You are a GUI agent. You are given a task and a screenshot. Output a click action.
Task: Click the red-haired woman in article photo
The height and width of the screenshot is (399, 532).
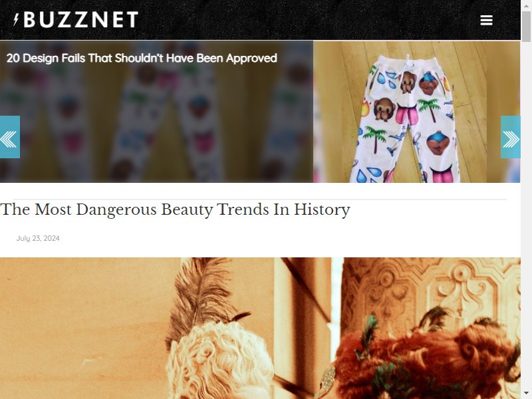click(428, 360)
